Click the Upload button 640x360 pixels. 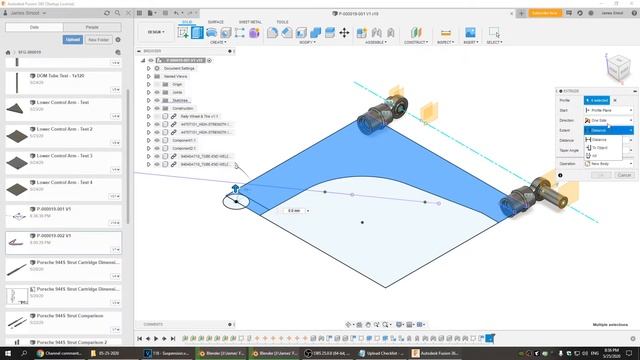click(73, 40)
